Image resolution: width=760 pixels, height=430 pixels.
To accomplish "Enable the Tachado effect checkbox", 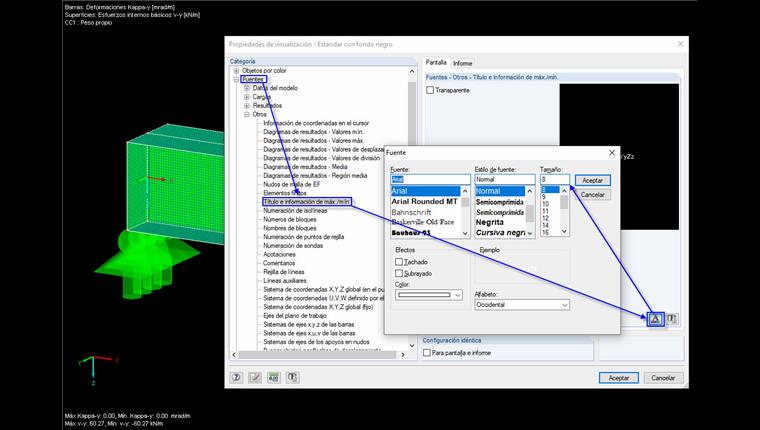I will tap(399, 262).
